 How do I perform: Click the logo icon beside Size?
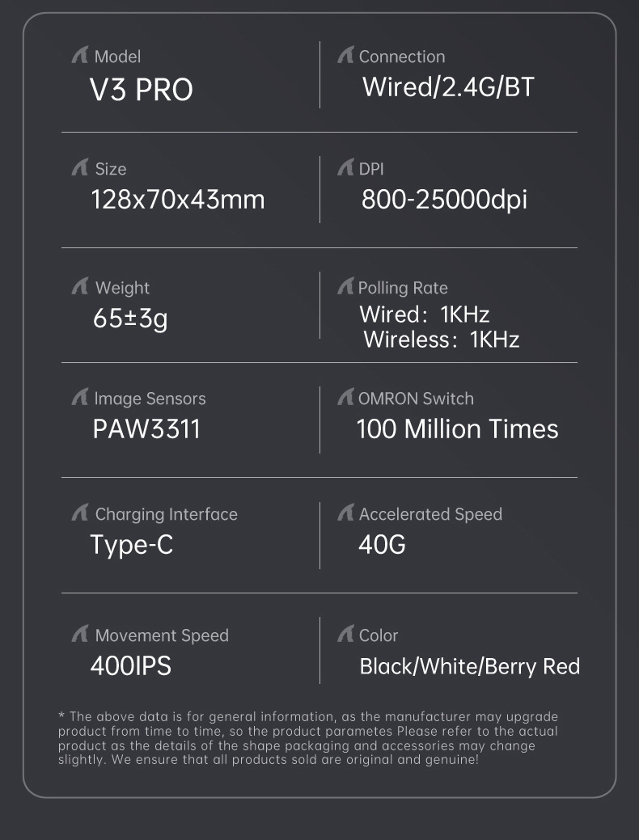coord(80,168)
